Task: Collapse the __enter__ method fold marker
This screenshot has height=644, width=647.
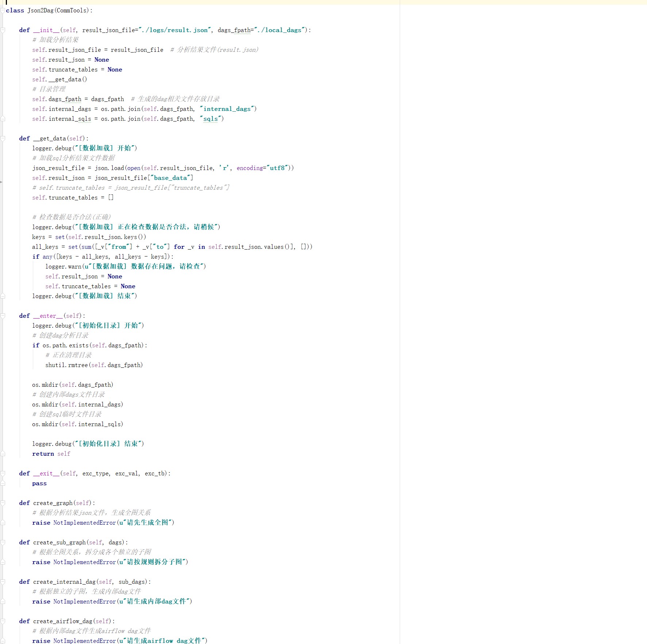Action: click(x=3, y=316)
